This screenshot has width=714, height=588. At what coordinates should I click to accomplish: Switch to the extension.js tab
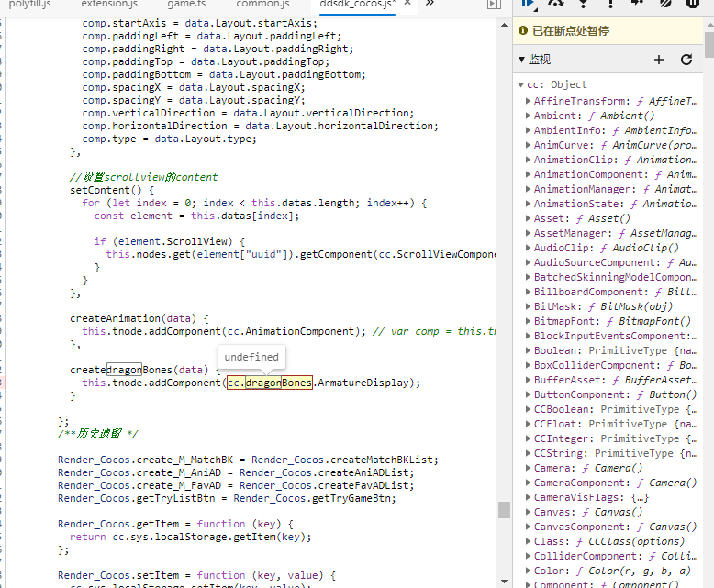click(x=109, y=4)
